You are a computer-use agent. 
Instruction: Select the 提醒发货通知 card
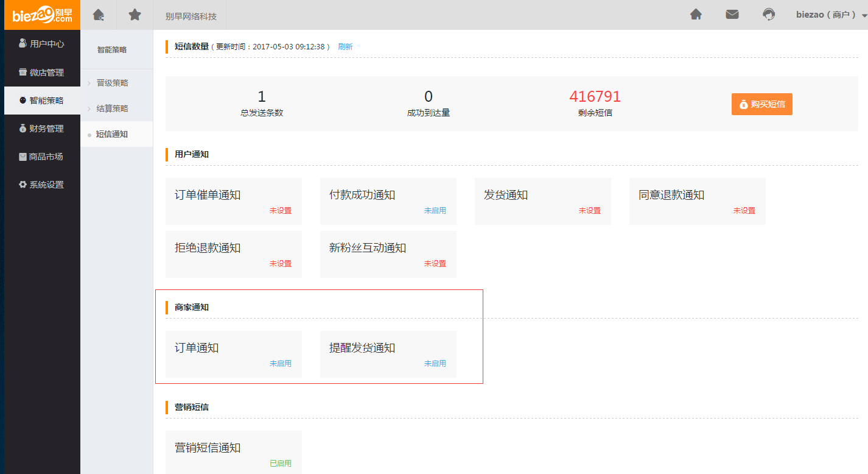(388, 354)
